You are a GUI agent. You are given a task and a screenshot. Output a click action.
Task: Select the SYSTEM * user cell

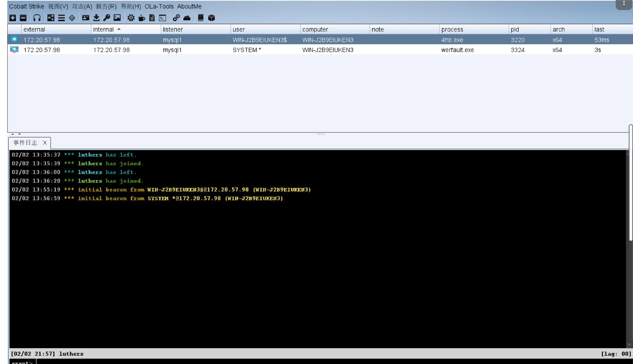265,50
